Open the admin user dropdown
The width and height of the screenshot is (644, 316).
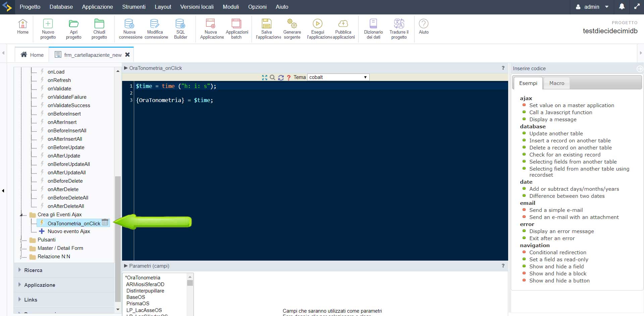tap(592, 7)
